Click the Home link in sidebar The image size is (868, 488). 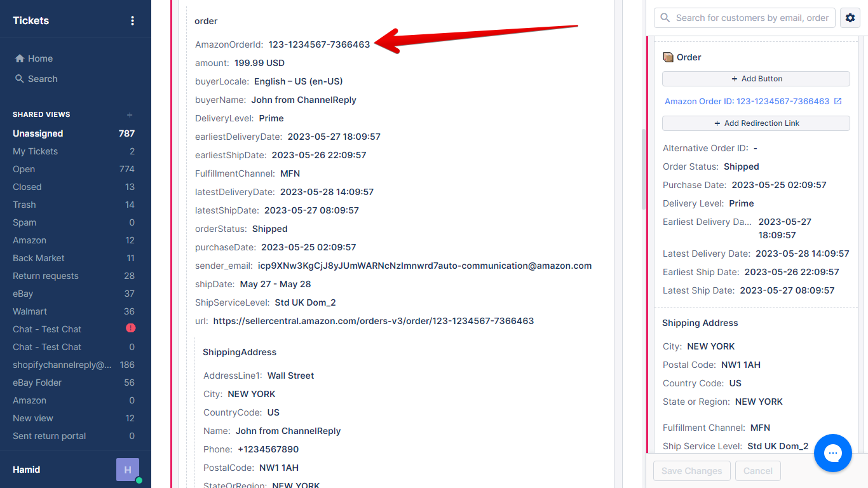(40, 58)
